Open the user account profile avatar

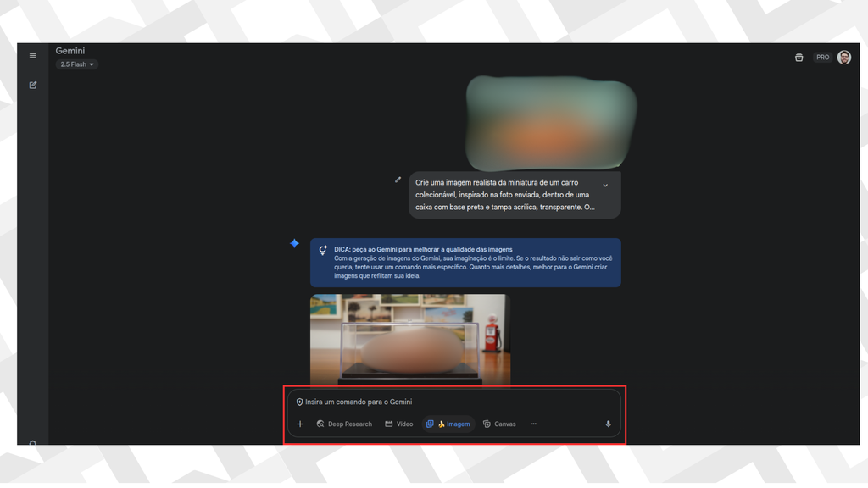844,58
